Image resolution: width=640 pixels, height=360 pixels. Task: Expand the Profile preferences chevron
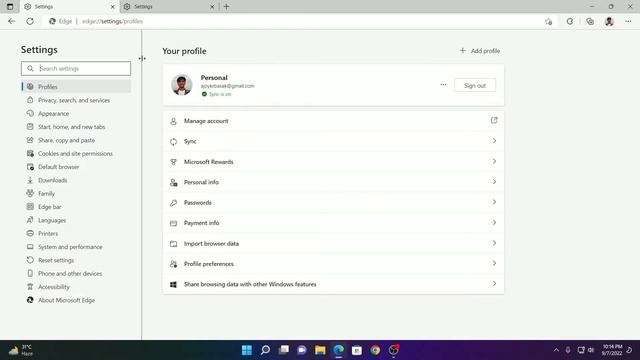[494, 263]
